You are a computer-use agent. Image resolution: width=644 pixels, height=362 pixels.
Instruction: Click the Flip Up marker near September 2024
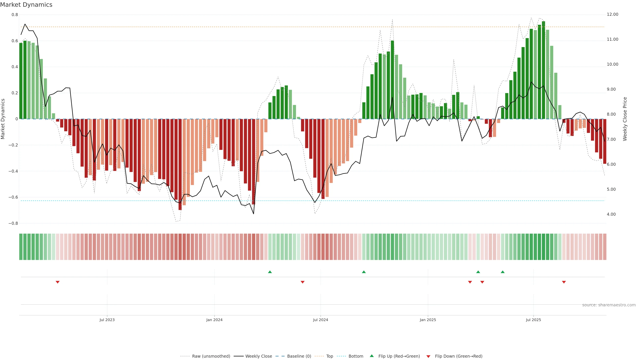tap(364, 272)
